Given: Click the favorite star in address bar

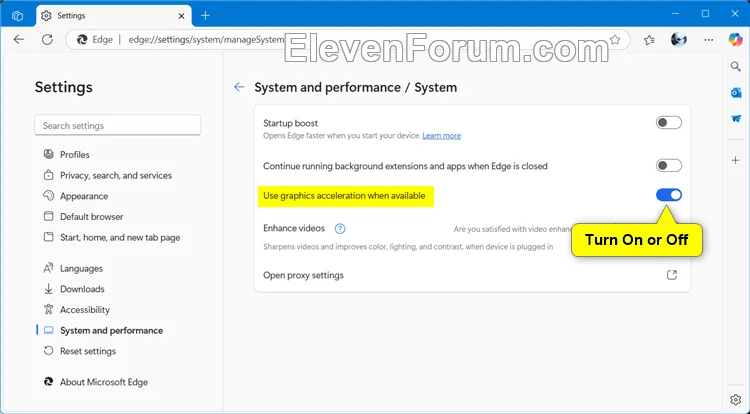Looking at the screenshot, I should pyautogui.click(x=615, y=40).
